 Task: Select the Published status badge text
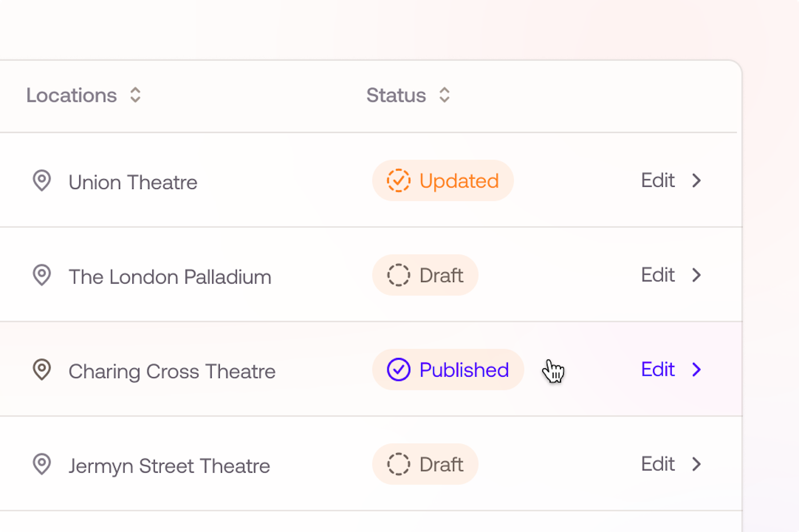click(x=464, y=370)
